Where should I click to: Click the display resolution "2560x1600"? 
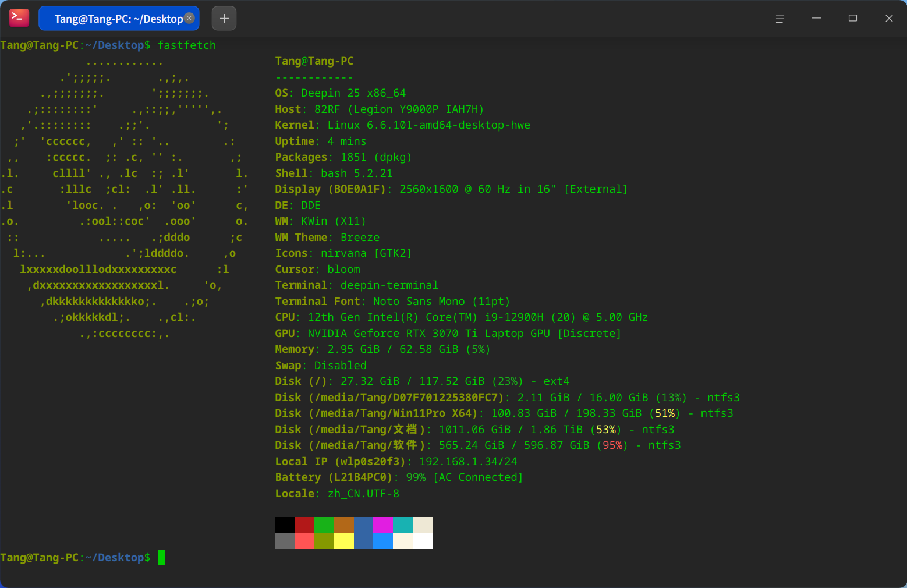pos(429,189)
